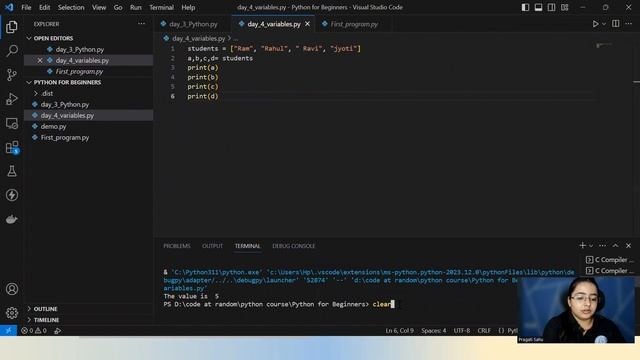Click the breadcrumb day_4_variables.py
Image resolution: width=640 pixels, height=360 pixels.
pos(198,38)
